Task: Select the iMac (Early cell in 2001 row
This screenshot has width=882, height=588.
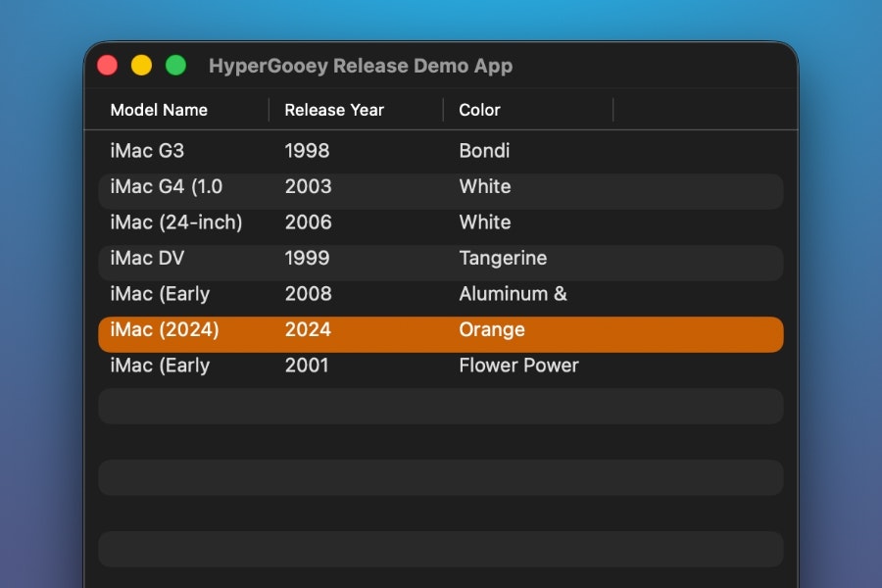Action: point(160,366)
